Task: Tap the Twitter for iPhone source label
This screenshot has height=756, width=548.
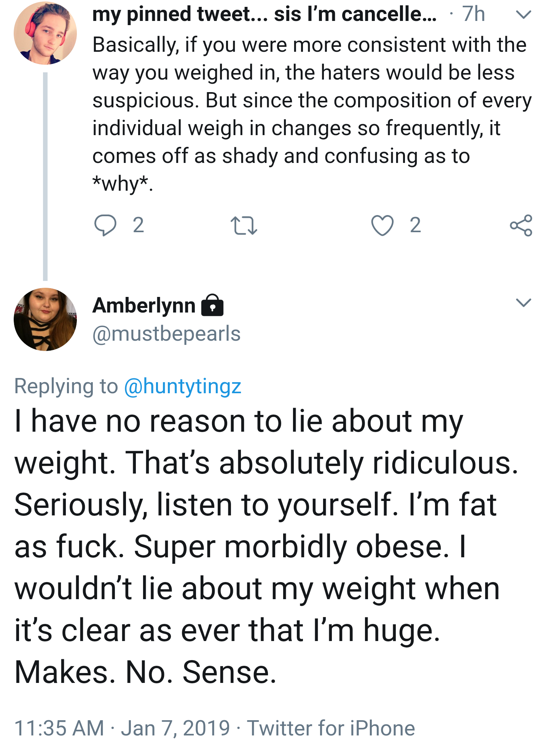Action: [331, 728]
